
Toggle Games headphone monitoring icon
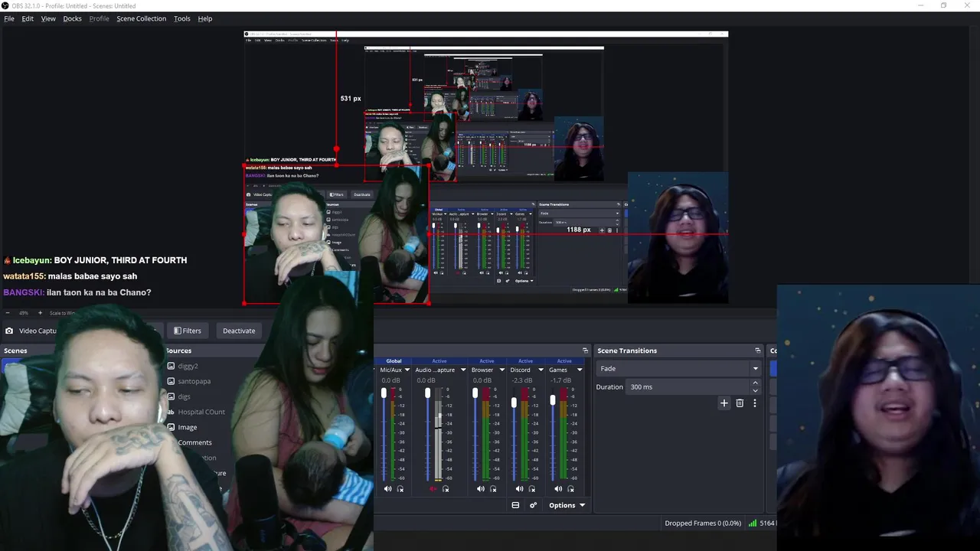pyautogui.click(x=570, y=489)
